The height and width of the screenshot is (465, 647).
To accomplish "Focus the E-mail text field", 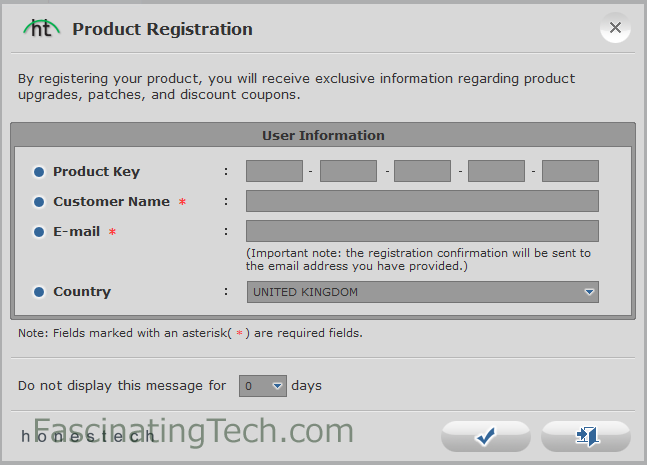I will (422, 231).
